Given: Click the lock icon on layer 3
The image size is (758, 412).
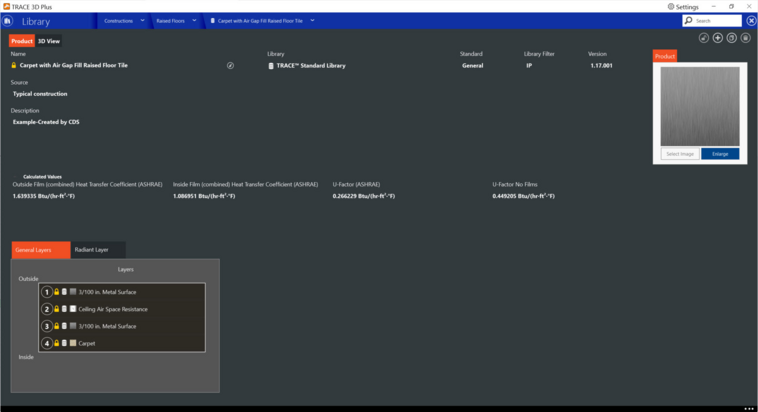Looking at the screenshot, I should (57, 326).
